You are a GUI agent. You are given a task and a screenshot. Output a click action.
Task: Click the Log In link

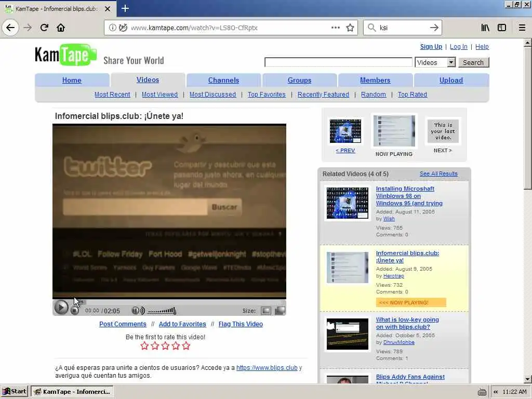click(458, 47)
